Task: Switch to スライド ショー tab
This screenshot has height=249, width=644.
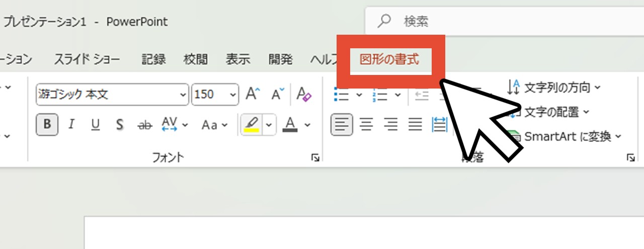Action: point(87,59)
